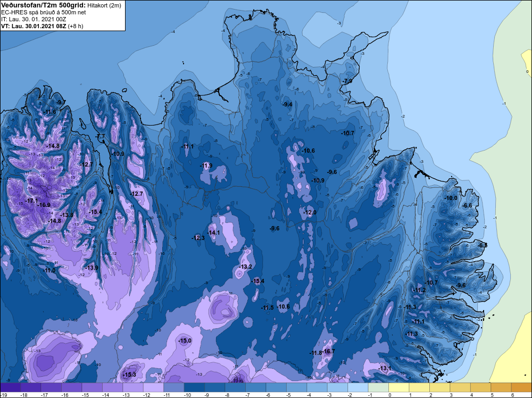This screenshot has height=398, width=532.
Task: Click the -7.7 temperature reading
Action: pos(101,136)
